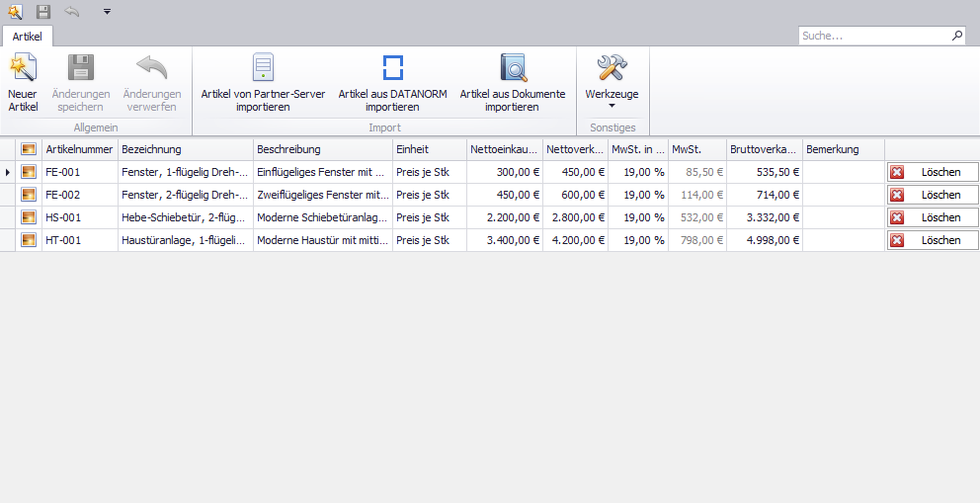The image size is (980, 503).
Task: Sort by Artikelnummer column header
Action: coord(79,149)
